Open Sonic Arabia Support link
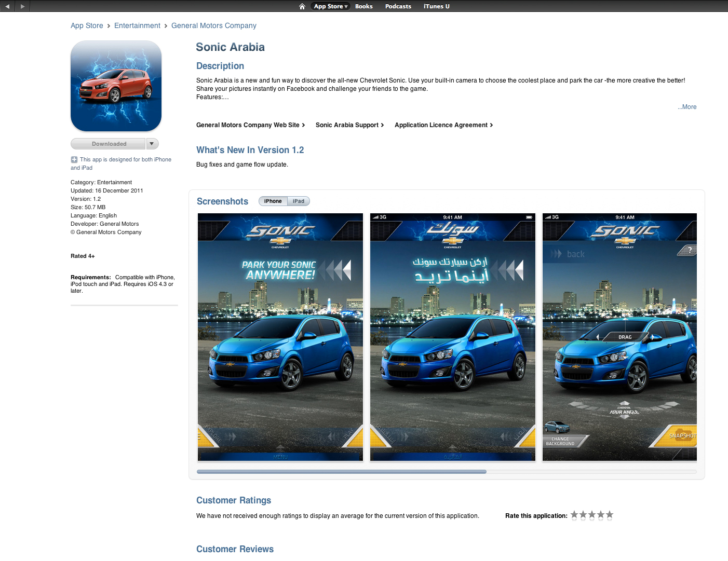Screen dimensions: 728x561 coord(349,125)
